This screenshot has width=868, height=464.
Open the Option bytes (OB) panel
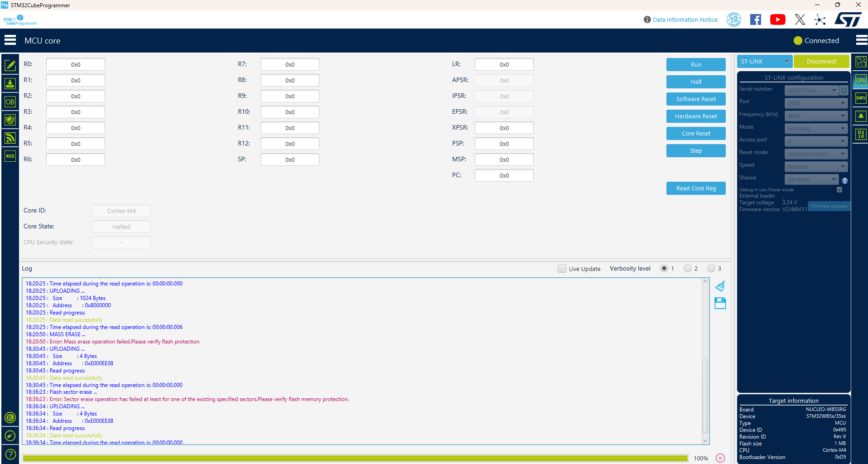pyautogui.click(x=10, y=101)
